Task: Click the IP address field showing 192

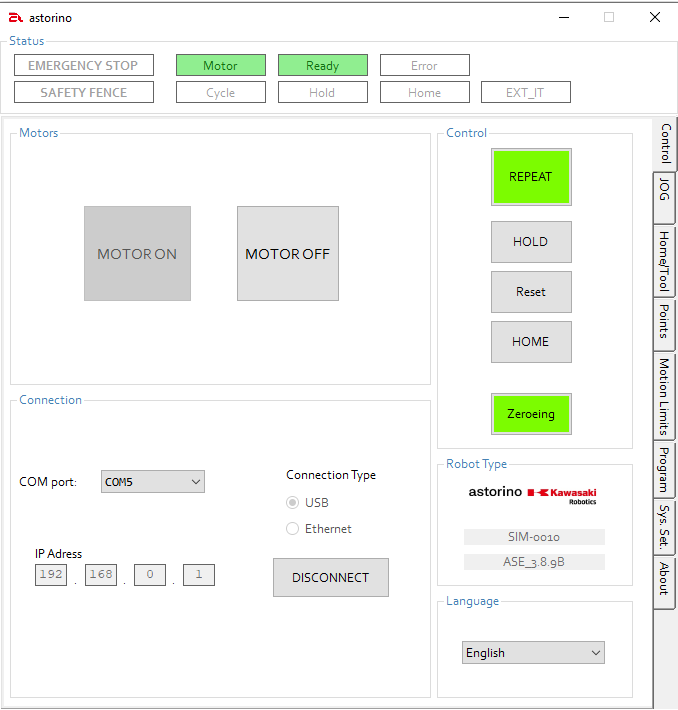Action: [51, 575]
